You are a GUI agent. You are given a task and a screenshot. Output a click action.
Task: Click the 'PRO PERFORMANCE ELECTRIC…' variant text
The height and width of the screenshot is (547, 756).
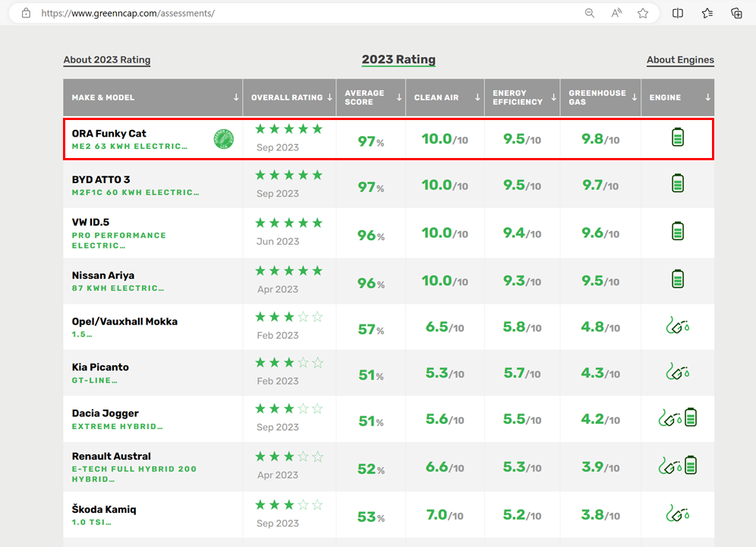click(119, 240)
